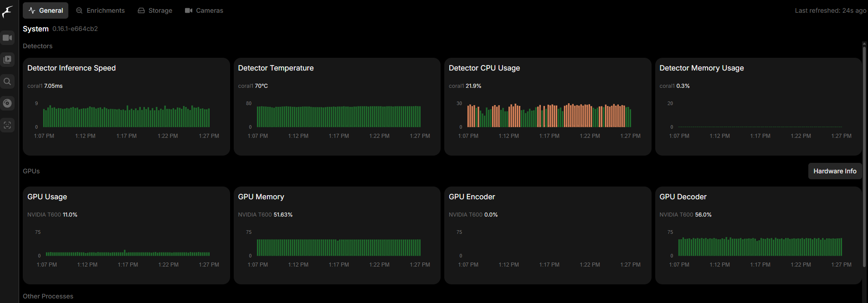Open the Face Library page in sidebar
Image resolution: width=868 pixels, height=303 pixels.
(x=7, y=125)
